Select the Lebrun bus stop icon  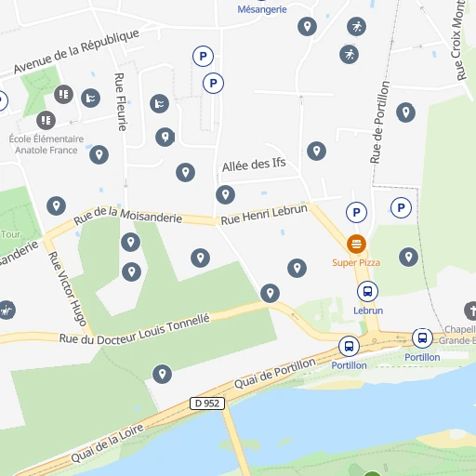[x=367, y=291]
